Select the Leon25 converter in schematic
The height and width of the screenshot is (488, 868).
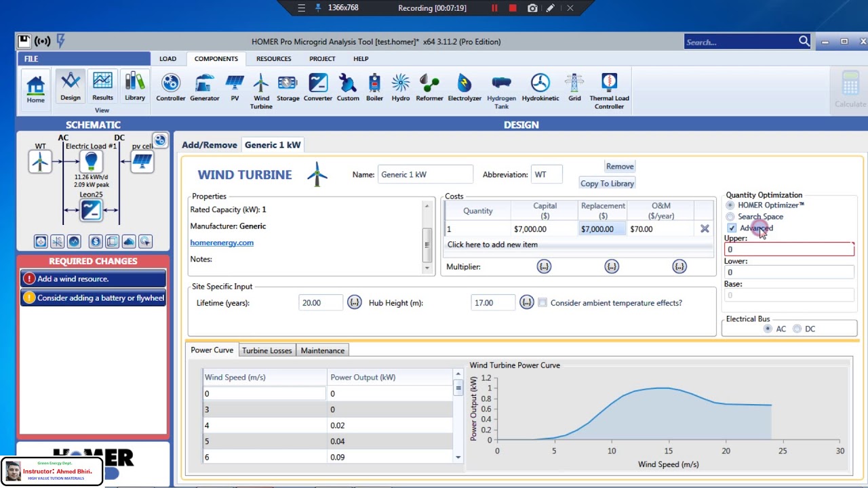coord(91,210)
